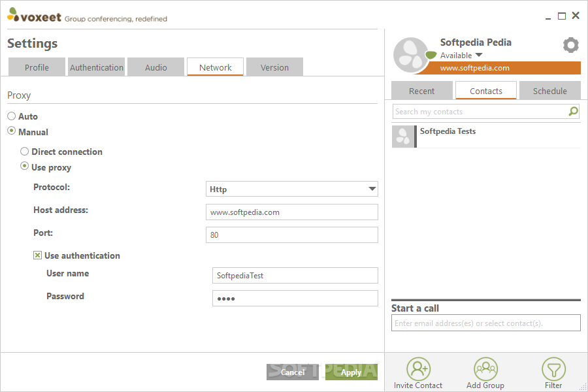Viewport: 588px width, 392px height.
Task: Open the Schedule tab
Action: point(549,91)
